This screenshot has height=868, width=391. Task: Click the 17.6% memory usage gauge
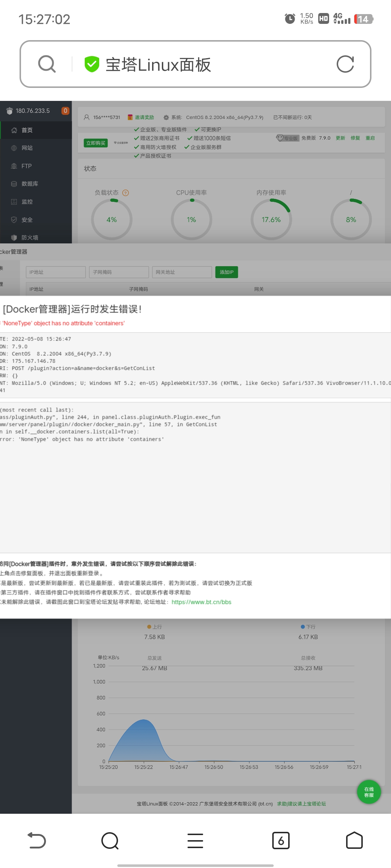tap(271, 220)
